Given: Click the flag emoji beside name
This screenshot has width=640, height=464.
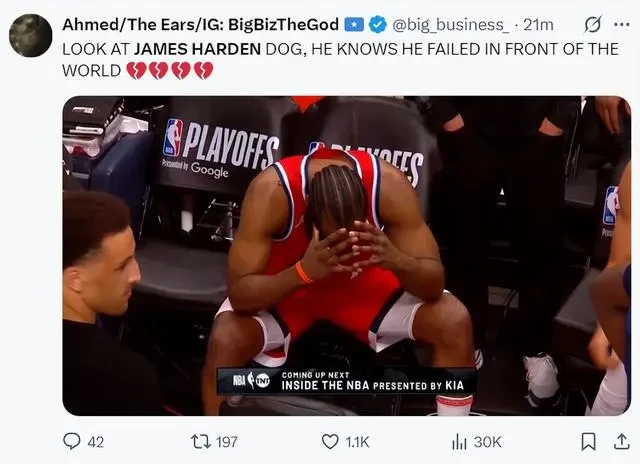Looking at the screenshot, I should point(354,25).
